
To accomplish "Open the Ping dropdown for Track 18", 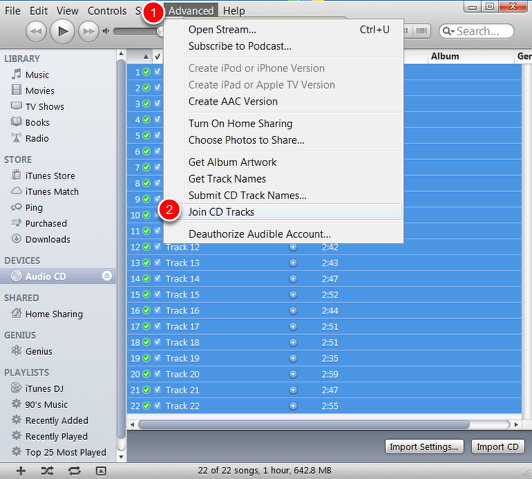I will pyautogui.click(x=293, y=342).
